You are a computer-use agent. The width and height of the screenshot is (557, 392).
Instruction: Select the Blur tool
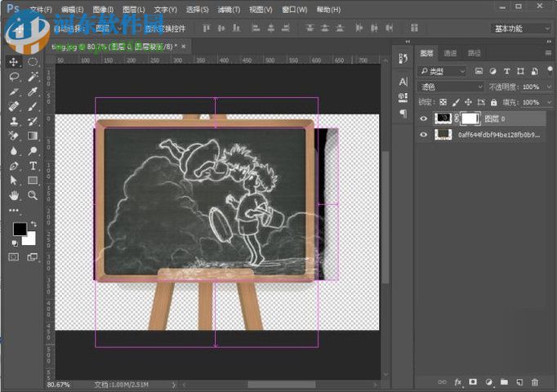pos(14,151)
